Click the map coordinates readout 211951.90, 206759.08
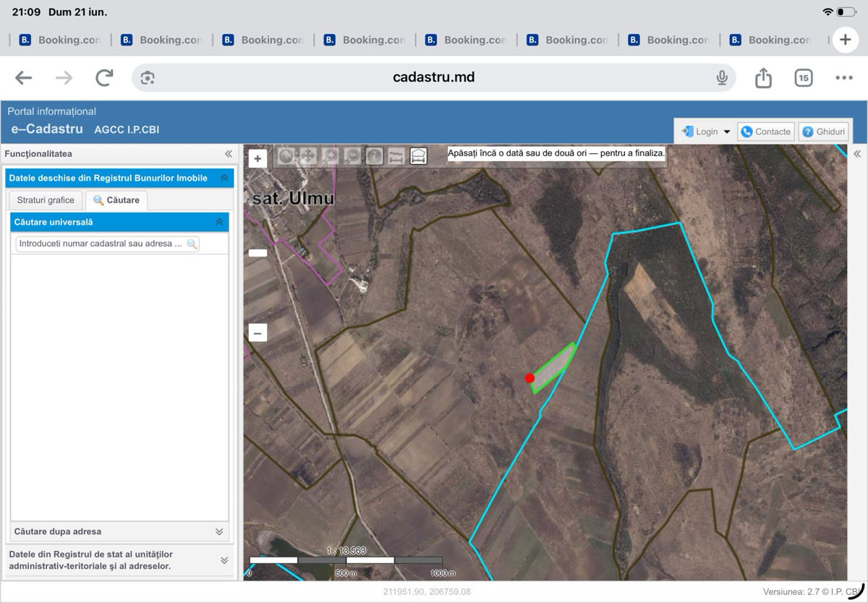868x603 pixels. (x=427, y=591)
